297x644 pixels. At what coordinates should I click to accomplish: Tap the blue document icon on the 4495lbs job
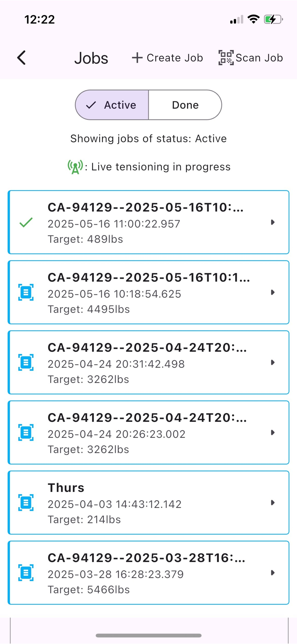[26, 292]
